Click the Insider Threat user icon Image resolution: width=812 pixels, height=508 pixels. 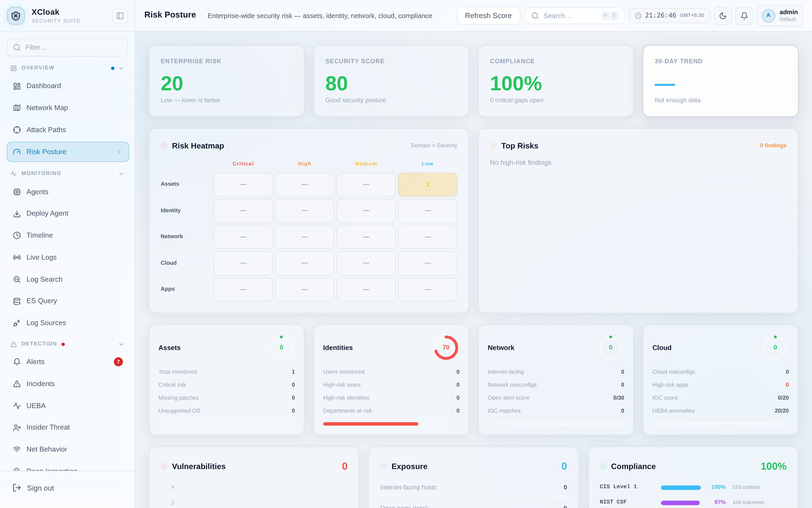click(x=17, y=427)
